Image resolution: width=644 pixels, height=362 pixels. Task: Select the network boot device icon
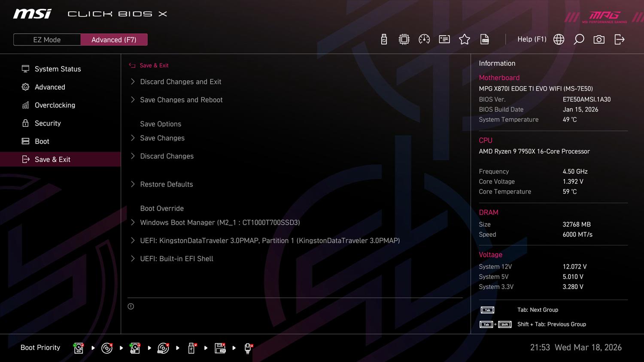point(248,348)
